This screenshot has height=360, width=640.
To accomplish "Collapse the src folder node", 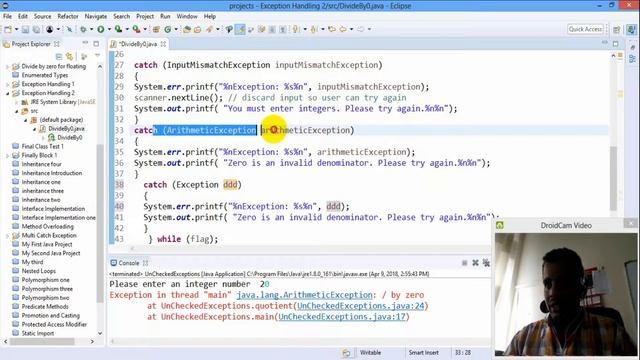I will [17, 111].
